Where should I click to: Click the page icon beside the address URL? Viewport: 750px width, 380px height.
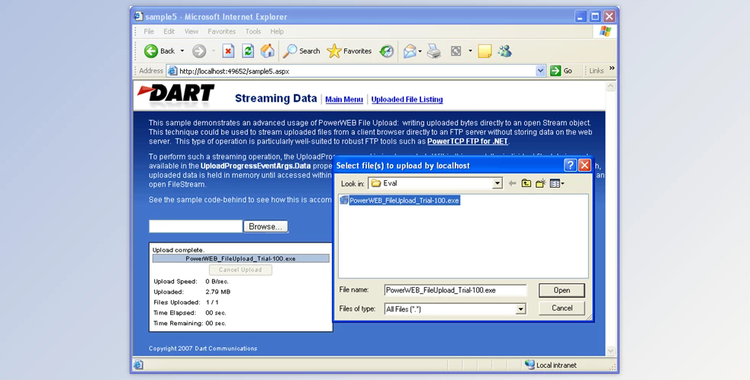click(172, 71)
